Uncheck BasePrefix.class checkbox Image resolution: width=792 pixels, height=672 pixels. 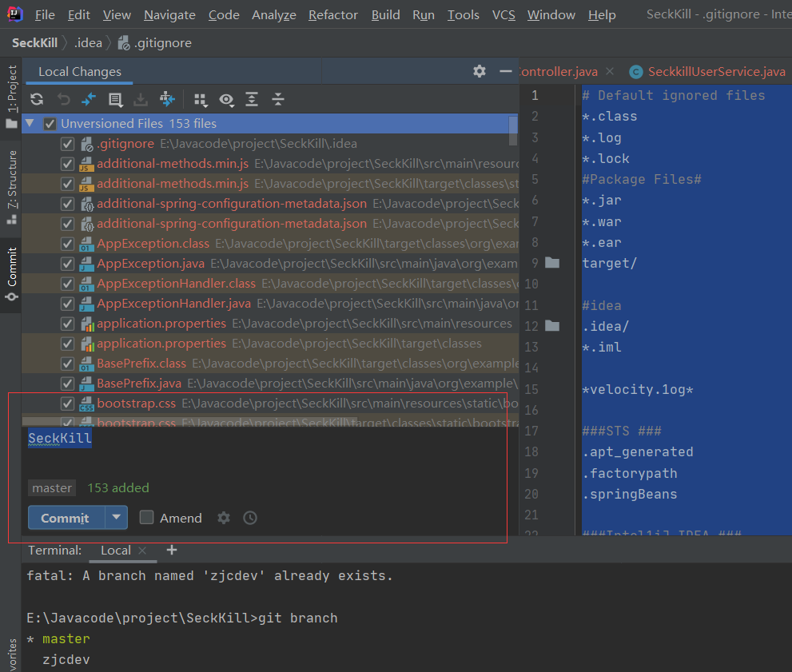[67, 364]
